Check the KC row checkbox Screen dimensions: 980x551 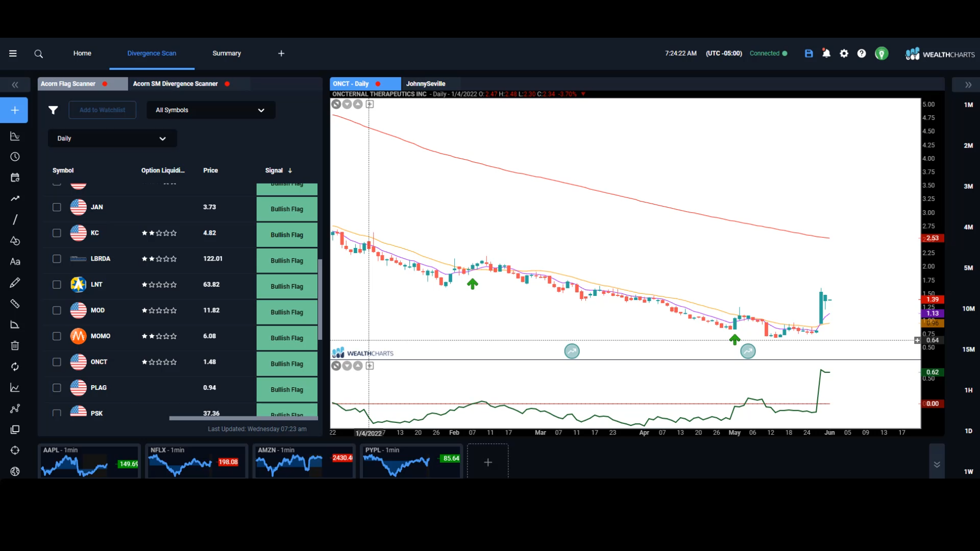coord(57,233)
